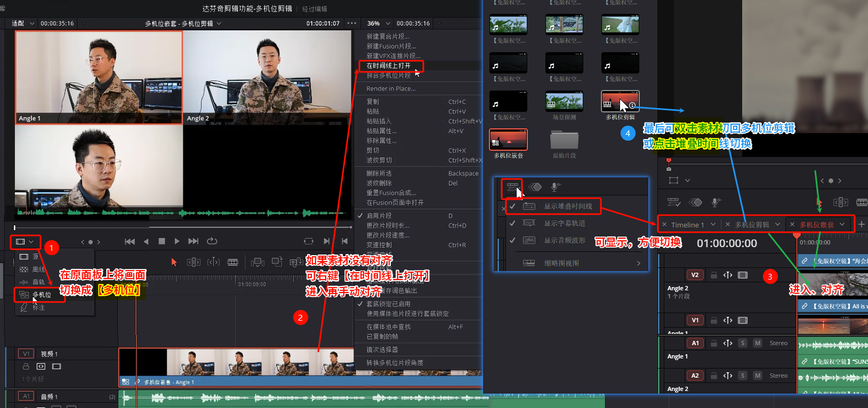The height and width of the screenshot is (408, 868).
Task: Switch to Timeline 1 stacked tab
Action: pos(687,225)
